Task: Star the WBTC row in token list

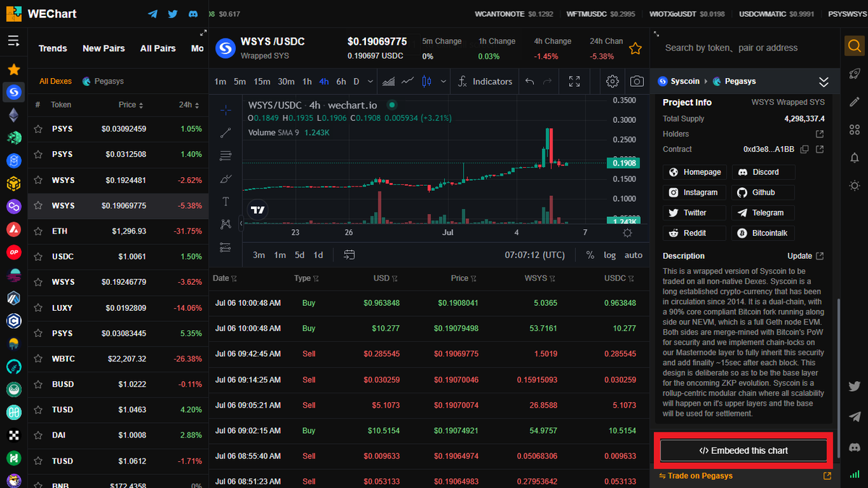Action: point(38,359)
